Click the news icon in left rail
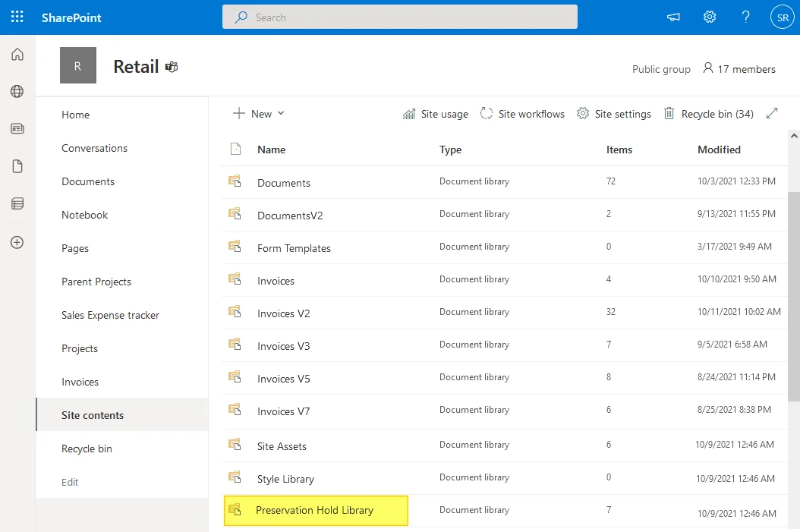800x532 pixels. tap(17, 128)
